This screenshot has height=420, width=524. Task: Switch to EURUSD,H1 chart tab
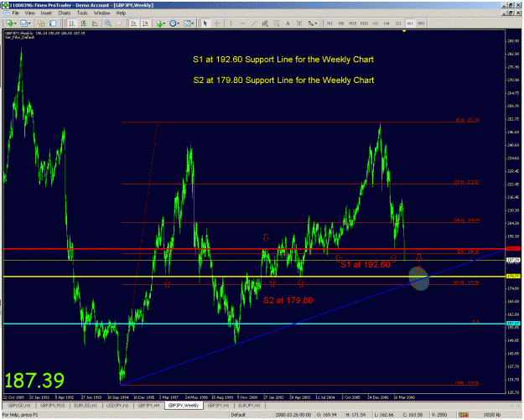86,405
